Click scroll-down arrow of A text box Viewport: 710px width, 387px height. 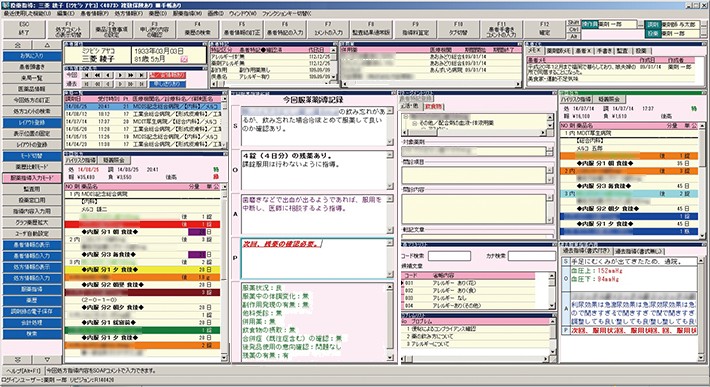[x=389, y=230]
